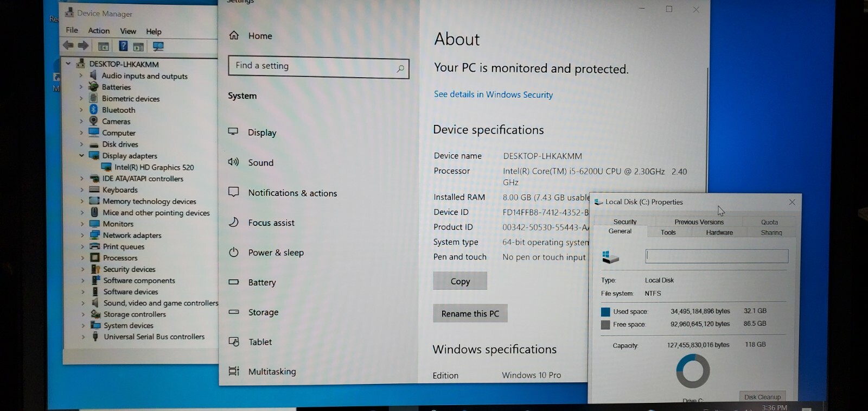Open the File menu in Device Manager
The width and height of the screenshot is (868, 411).
[72, 30]
